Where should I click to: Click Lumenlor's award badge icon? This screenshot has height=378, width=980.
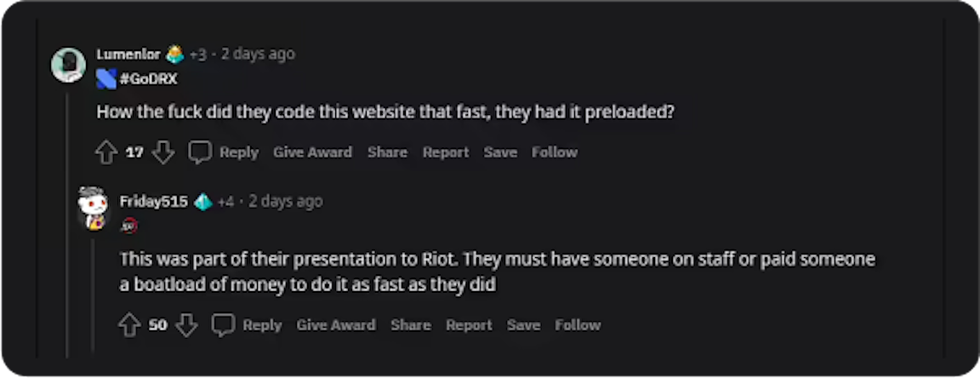[x=174, y=54]
